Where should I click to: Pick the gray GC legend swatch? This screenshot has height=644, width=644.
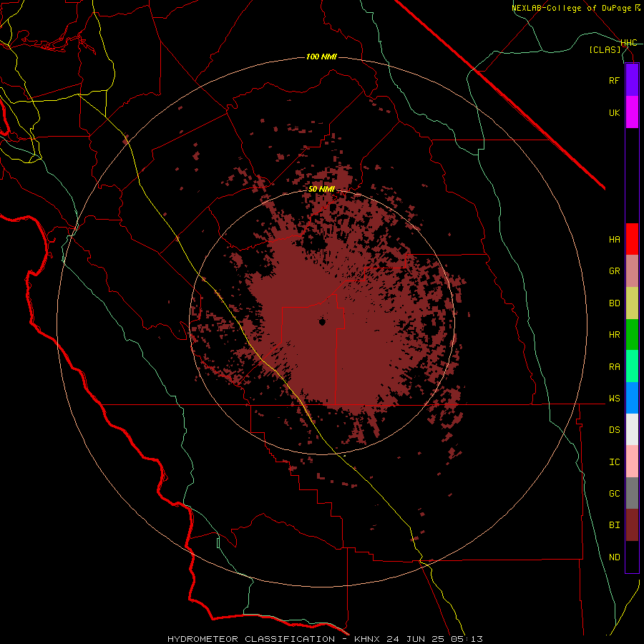(632, 493)
